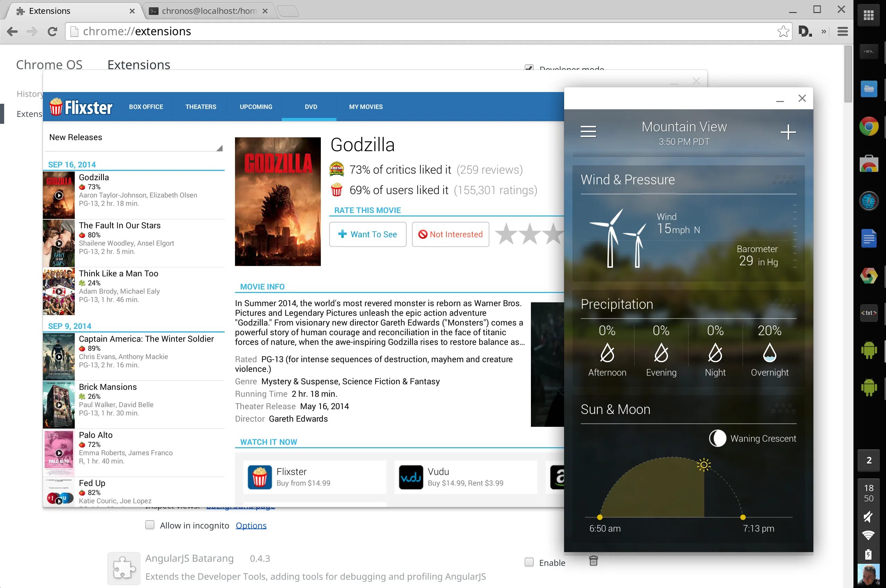Click the Mountain View location title
Viewport: 886px width, 588px height.
(x=684, y=127)
